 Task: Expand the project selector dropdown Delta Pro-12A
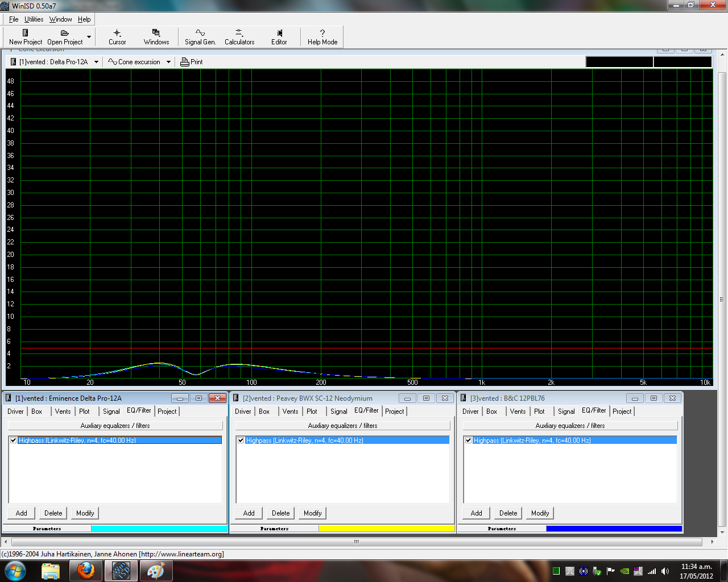[x=96, y=62]
